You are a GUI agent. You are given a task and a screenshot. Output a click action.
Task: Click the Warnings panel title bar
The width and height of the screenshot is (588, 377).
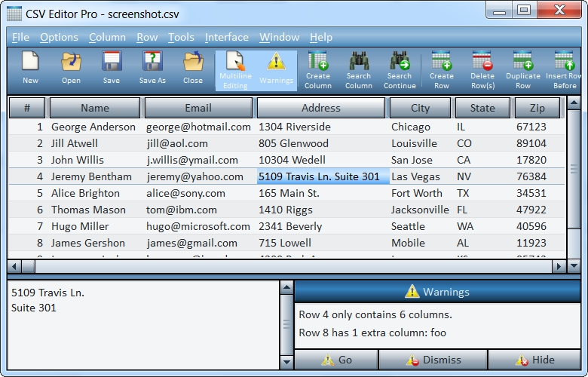438,292
